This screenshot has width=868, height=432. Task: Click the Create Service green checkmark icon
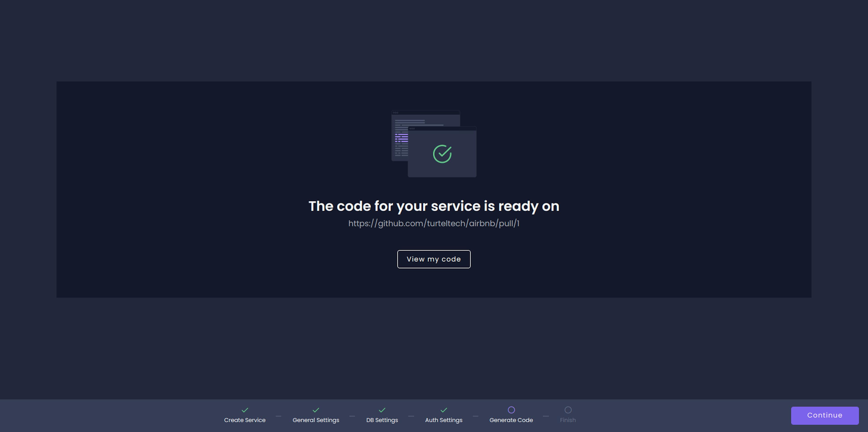pyautogui.click(x=245, y=410)
